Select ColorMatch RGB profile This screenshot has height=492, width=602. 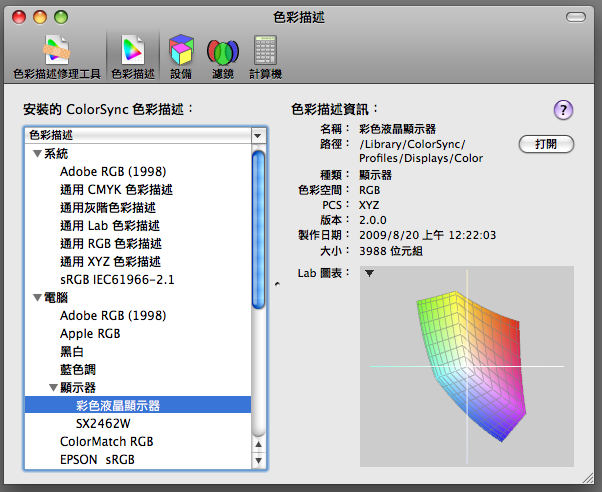coord(107,442)
